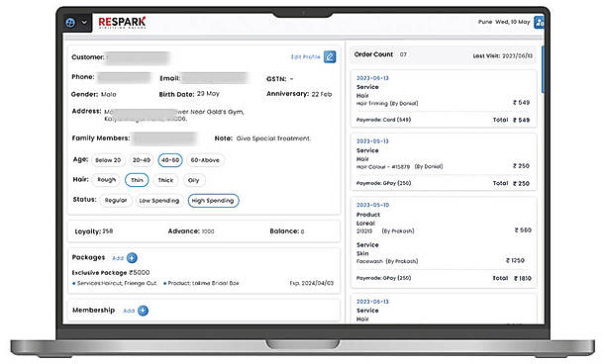Toggle the 40-60 age chip
Viewport: 605px width, 364px height.
(x=170, y=160)
